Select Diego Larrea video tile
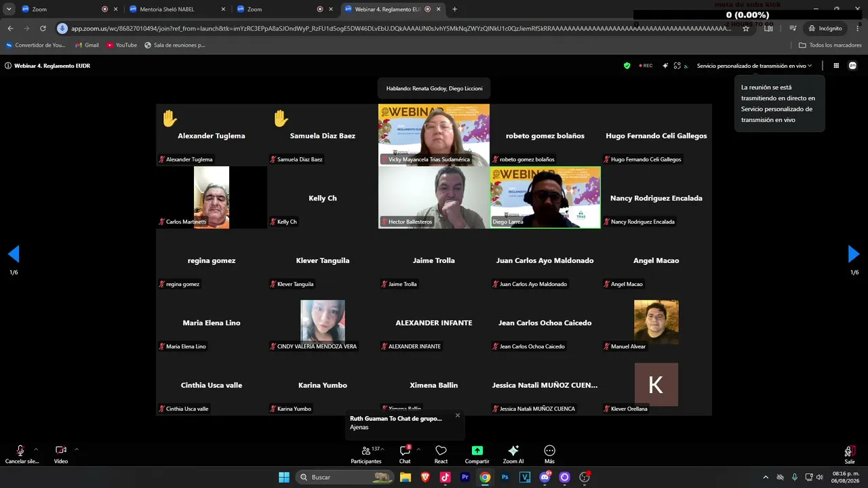 click(545, 197)
